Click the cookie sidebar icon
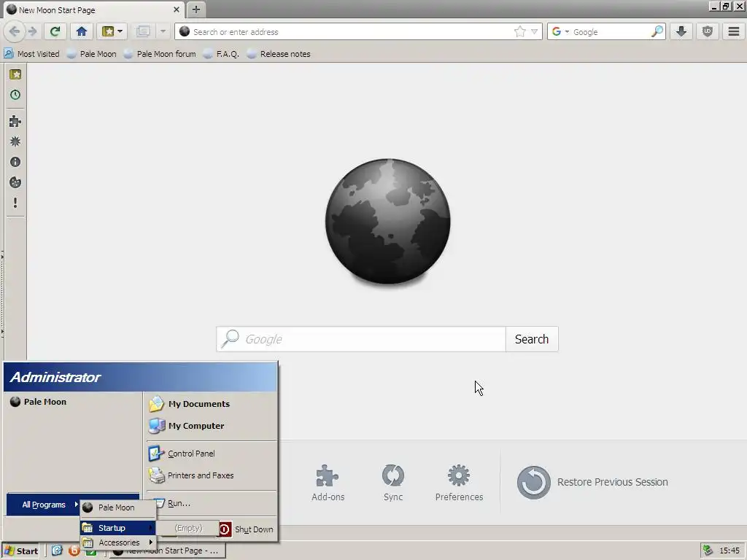The width and height of the screenshot is (747, 560). coord(15,182)
